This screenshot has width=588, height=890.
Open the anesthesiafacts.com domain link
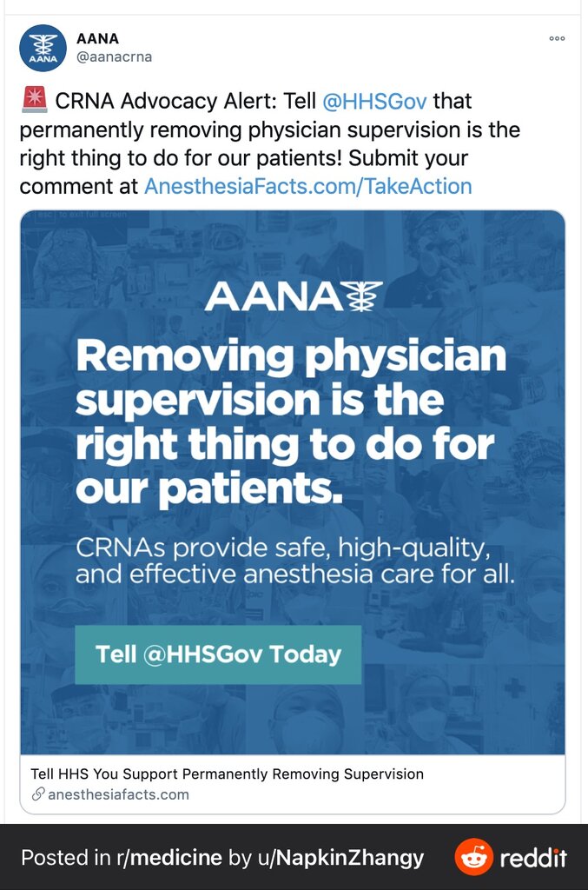pos(118,794)
